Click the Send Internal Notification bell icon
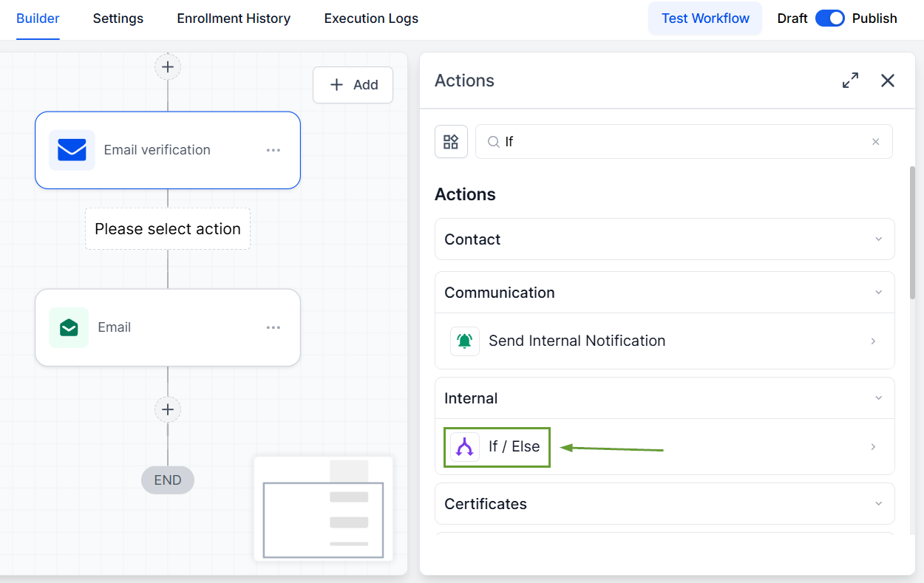This screenshot has width=924, height=583. [x=465, y=341]
